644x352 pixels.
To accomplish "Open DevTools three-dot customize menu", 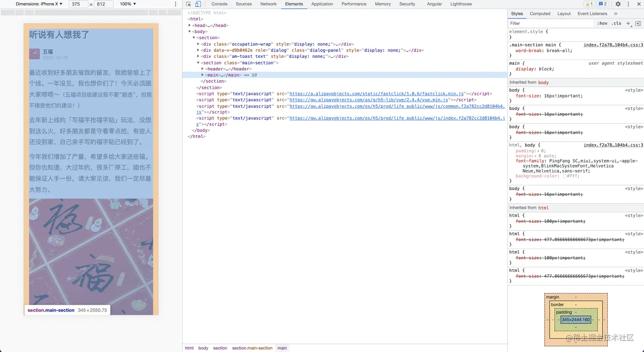I will 628,4.
